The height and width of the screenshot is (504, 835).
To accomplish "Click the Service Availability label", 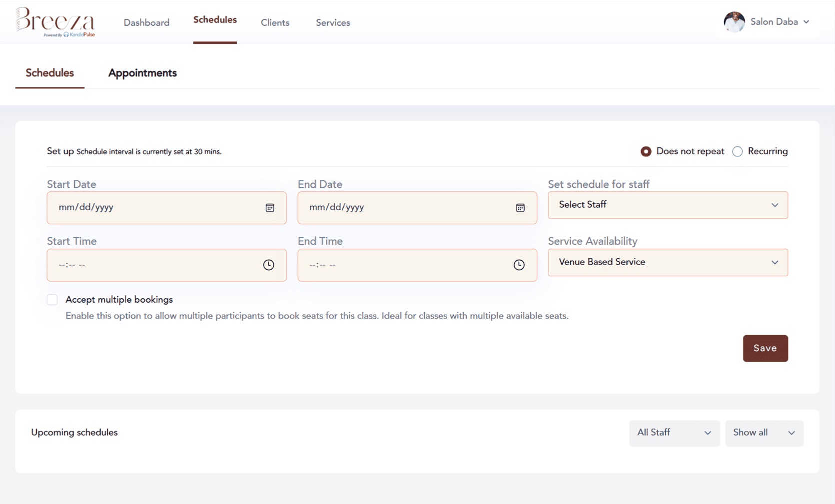I will pos(593,241).
